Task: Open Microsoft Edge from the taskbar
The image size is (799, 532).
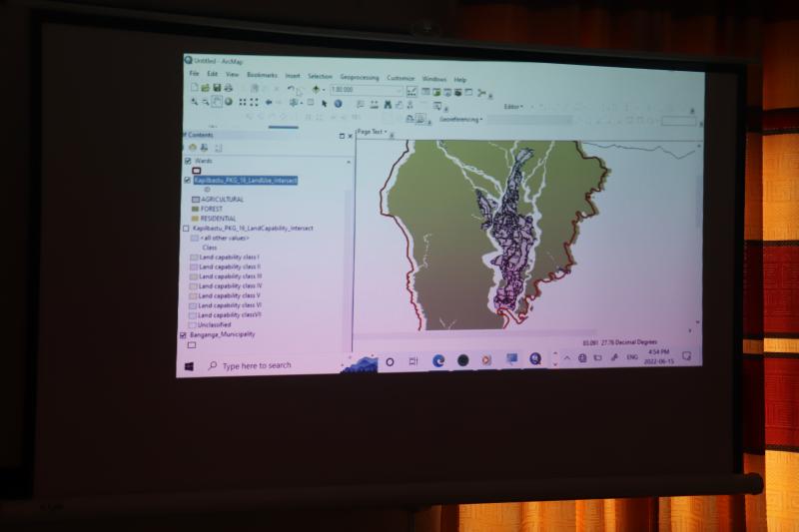Action: pos(438,360)
